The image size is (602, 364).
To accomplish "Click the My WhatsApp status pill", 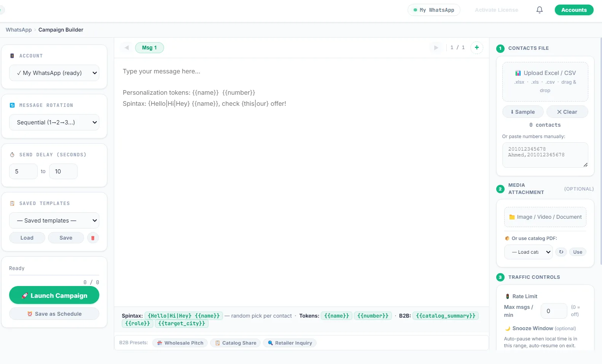I will click(x=434, y=10).
